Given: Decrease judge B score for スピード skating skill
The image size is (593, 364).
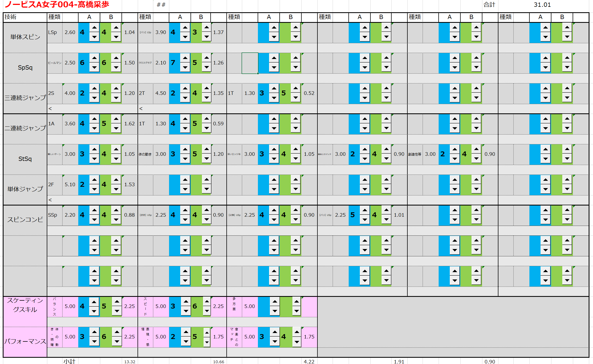Looking at the screenshot, I should (x=207, y=311).
